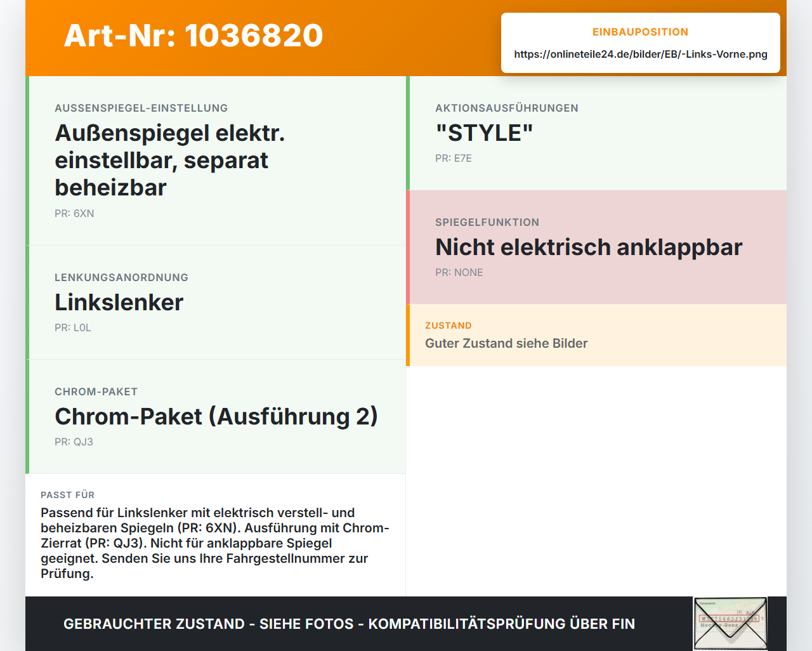The image size is (812, 651).
Task: Click the PR: L0L code
Action: (x=73, y=328)
